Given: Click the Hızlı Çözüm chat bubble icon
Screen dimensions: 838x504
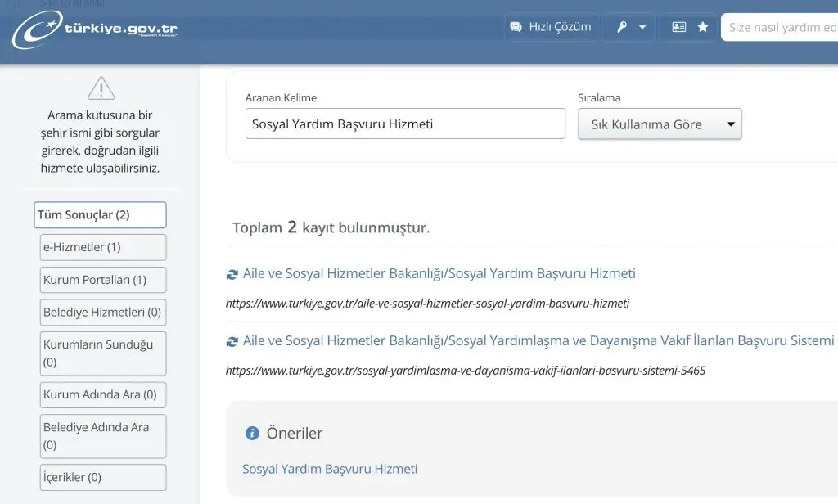Looking at the screenshot, I should 516,27.
